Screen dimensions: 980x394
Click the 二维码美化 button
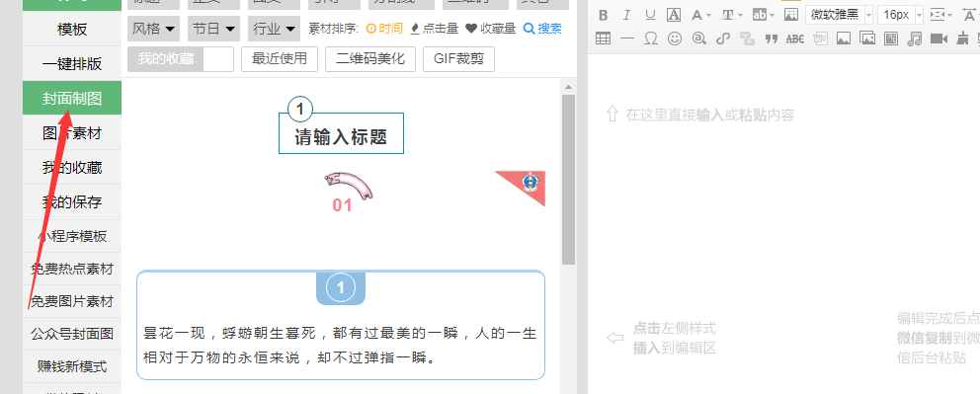click(x=370, y=59)
